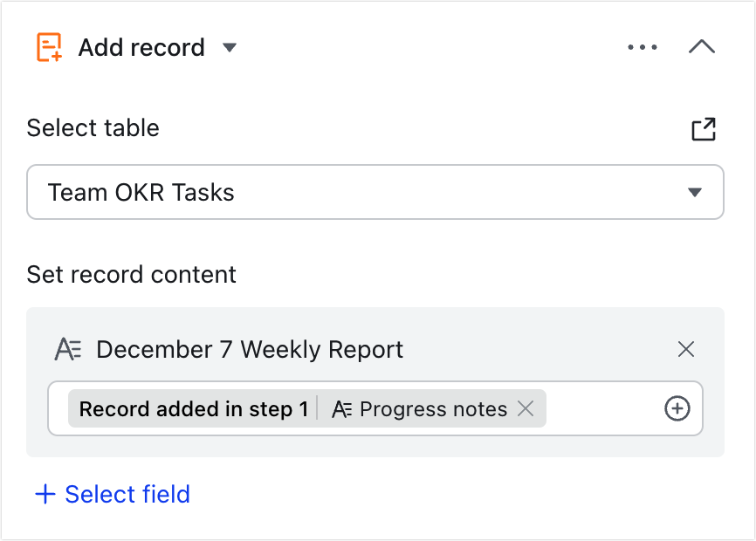The image size is (756, 541).
Task: Delete the Progress notes variable chip
Action: [x=526, y=409]
